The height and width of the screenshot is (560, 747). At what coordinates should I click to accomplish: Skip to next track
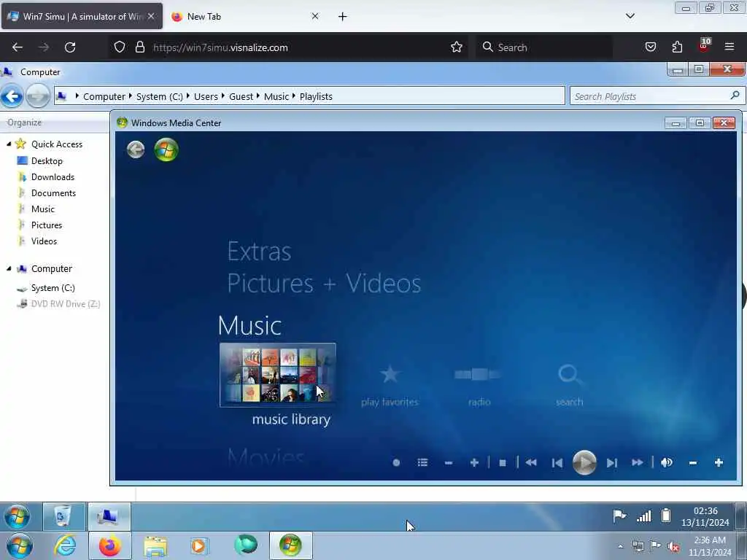click(x=612, y=462)
